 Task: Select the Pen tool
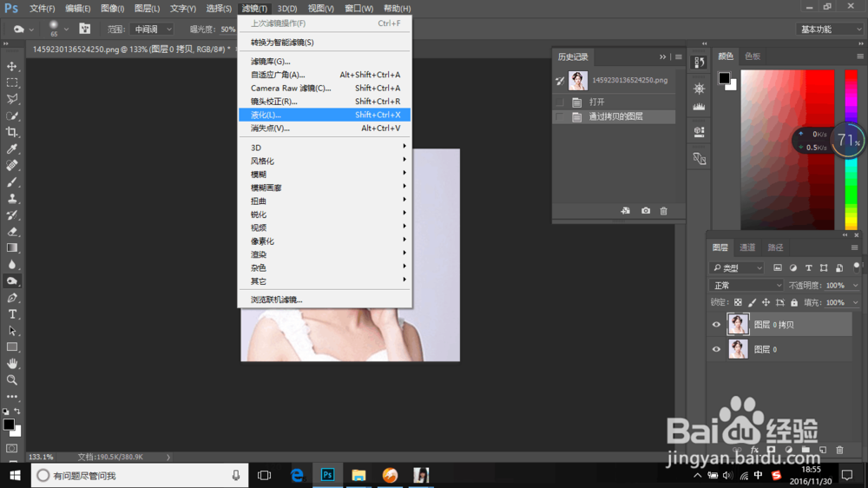11,298
